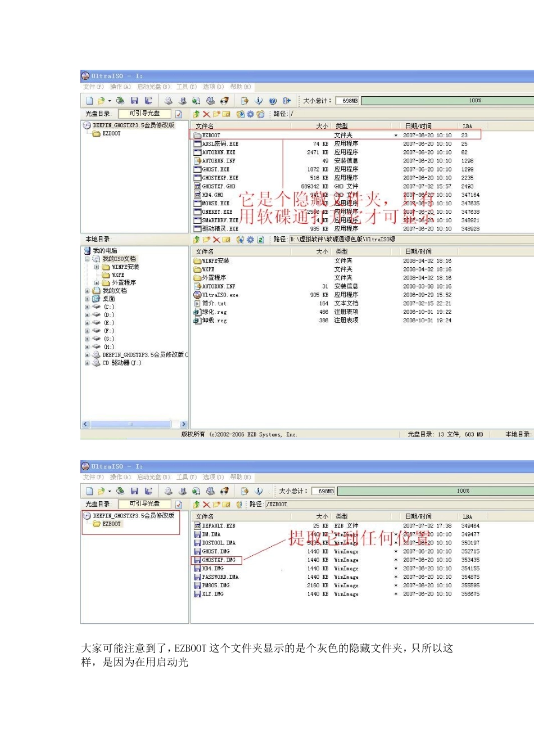This screenshot has width=534, height=756.
Task: Click New file icon in upper UltraISO toolbar
Action: pos(89,101)
